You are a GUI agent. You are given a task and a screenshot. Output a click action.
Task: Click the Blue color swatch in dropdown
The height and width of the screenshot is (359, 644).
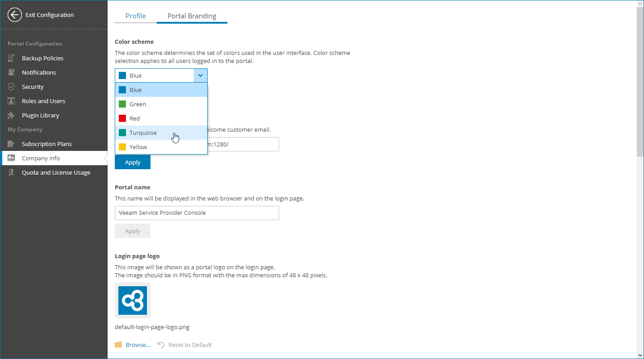(x=121, y=89)
